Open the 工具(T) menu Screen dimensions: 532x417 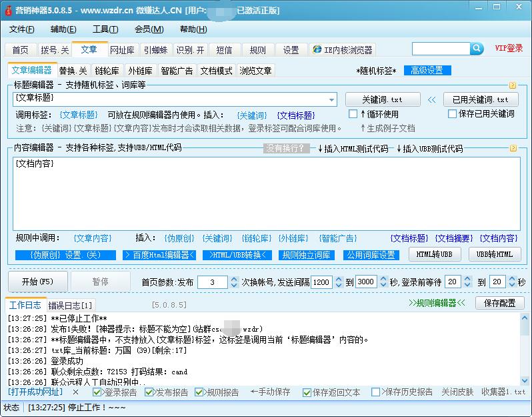point(105,29)
